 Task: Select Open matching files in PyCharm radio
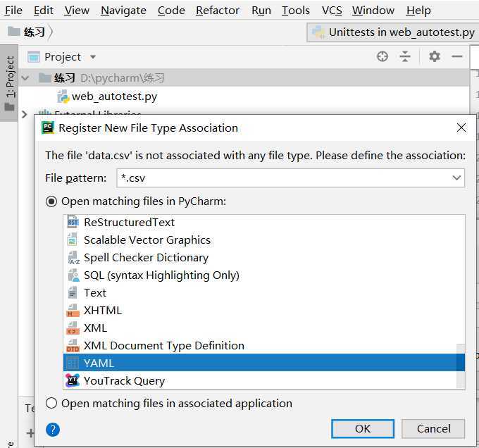pos(51,201)
